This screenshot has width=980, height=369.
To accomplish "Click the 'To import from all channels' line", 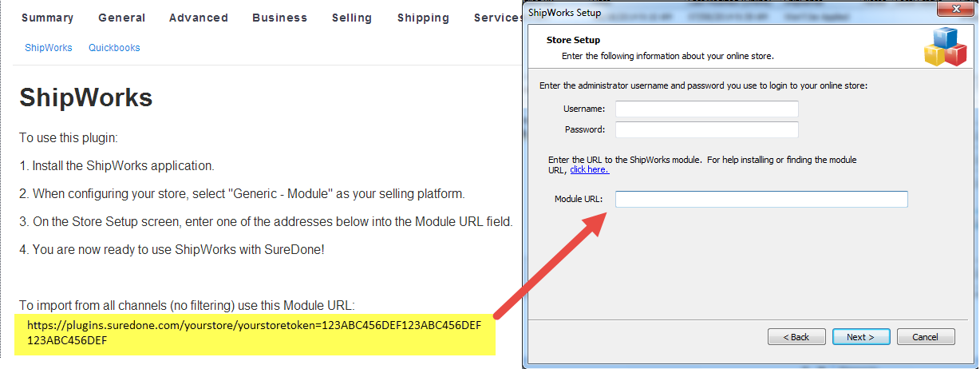I will [187, 305].
